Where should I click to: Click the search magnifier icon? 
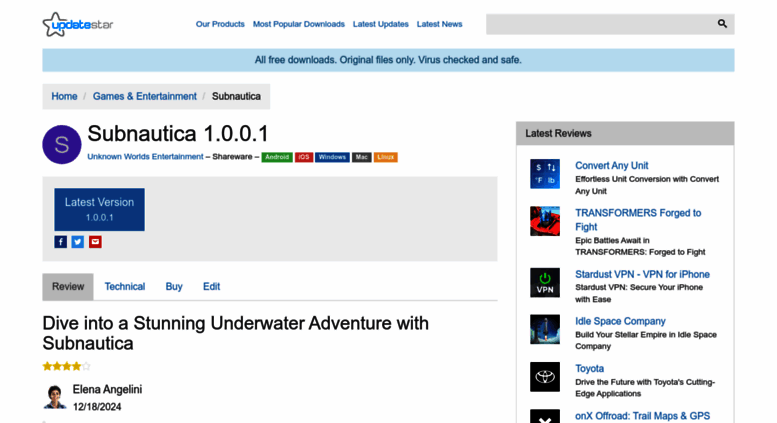pyautogui.click(x=722, y=24)
